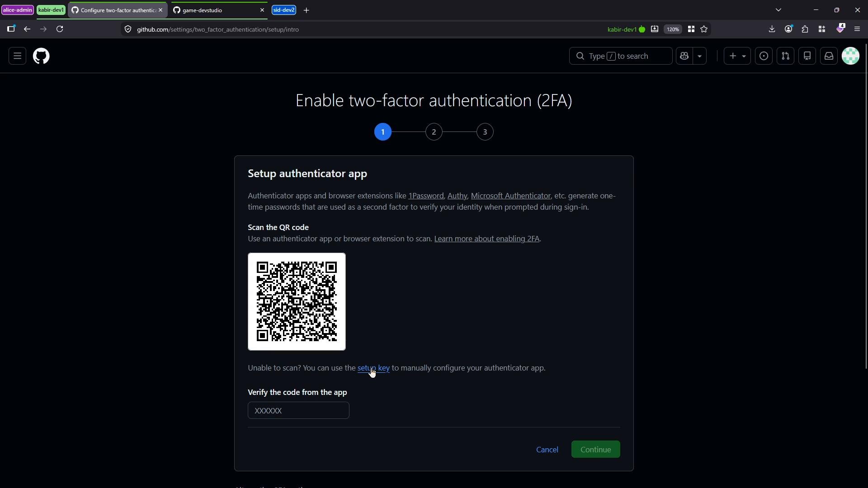The image size is (868, 488).
Task: Click the search bar Type / to search
Action: (x=620, y=56)
